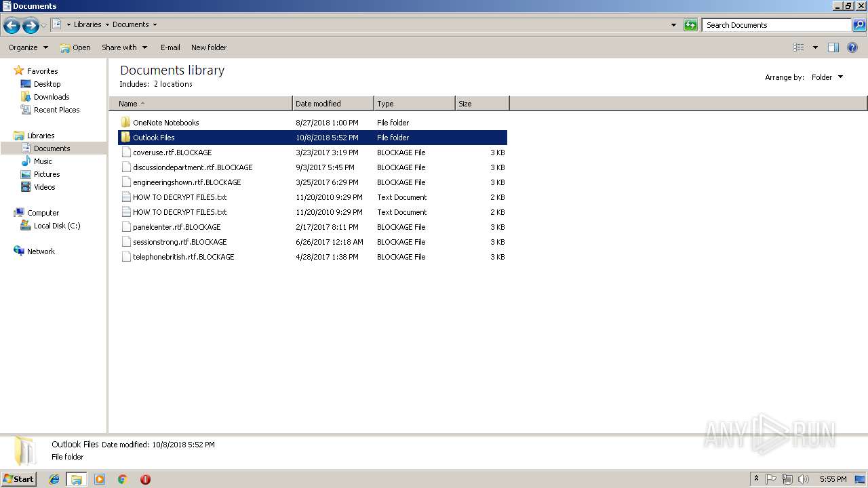Image resolution: width=868 pixels, height=488 pixels.
Task: Click Libraries in the address bar
Action: click(87, 24)
